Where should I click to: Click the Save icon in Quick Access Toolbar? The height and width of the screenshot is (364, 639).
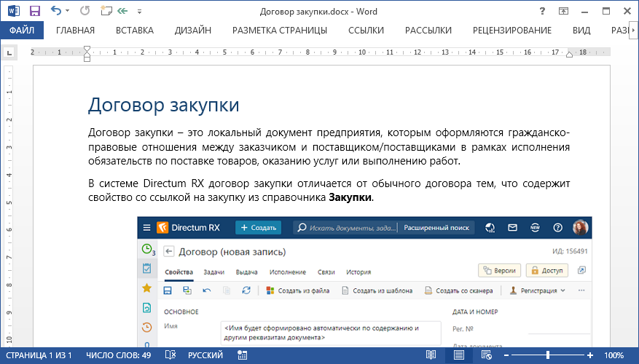pyautogui.click(x=34, y=11)
